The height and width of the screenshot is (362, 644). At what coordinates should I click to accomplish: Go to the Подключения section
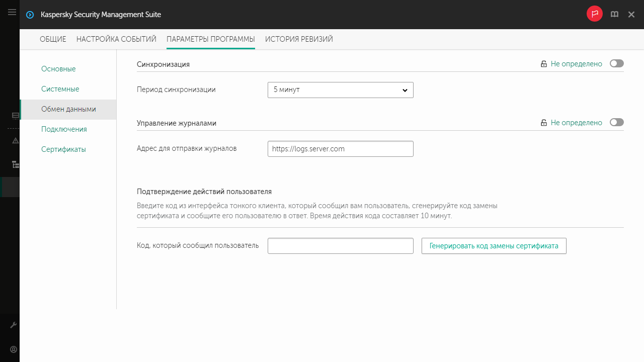(x=64, y=129)
